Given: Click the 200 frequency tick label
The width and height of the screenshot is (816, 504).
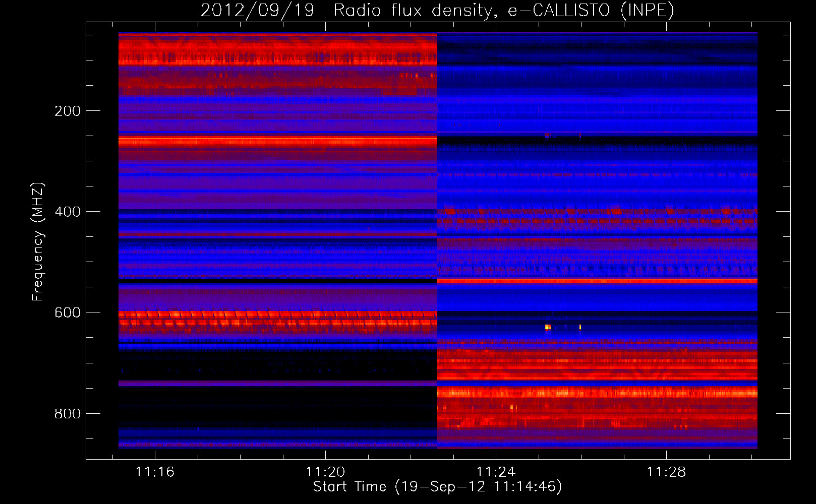Looking at the screenshot, I should click(x=68, y=111).
